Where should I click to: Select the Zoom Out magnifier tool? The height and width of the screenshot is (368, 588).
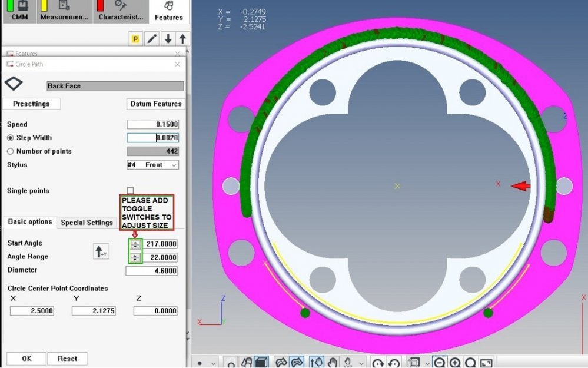(x=441, y=362)
